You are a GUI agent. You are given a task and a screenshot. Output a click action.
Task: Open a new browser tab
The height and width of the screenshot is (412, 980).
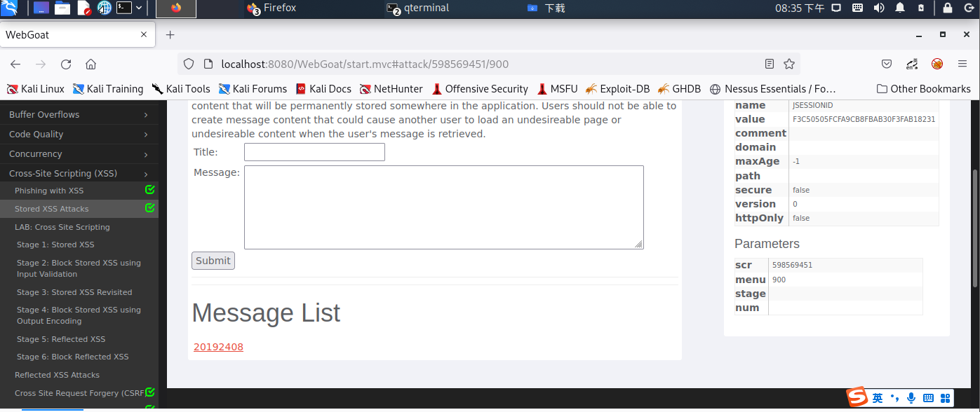point(170,35)
